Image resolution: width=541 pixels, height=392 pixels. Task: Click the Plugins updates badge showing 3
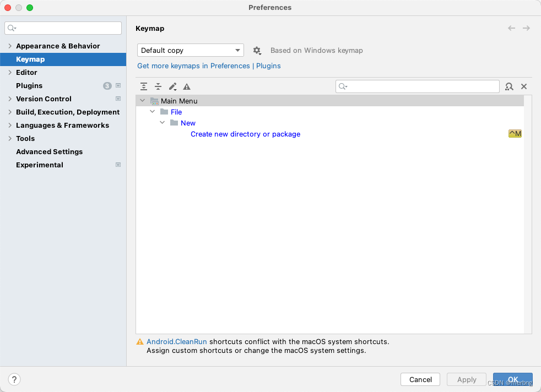point(107,86)
